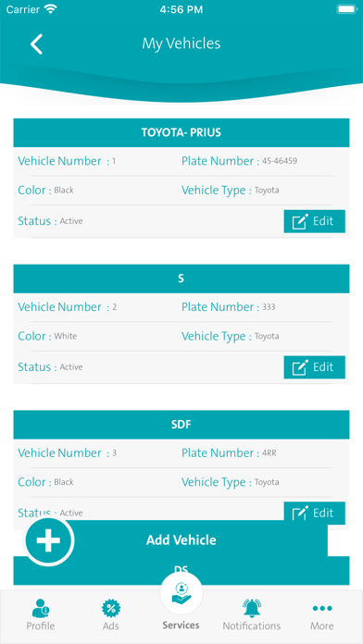This screenshot has height=644, width=363.
Task: Select the S vehicle header
Action: coord(181,279)
